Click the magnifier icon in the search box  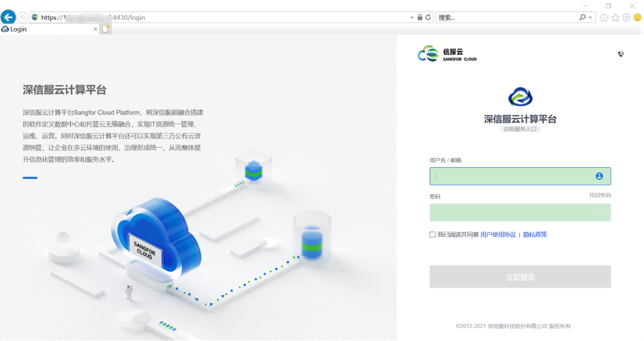pos(582,17)
